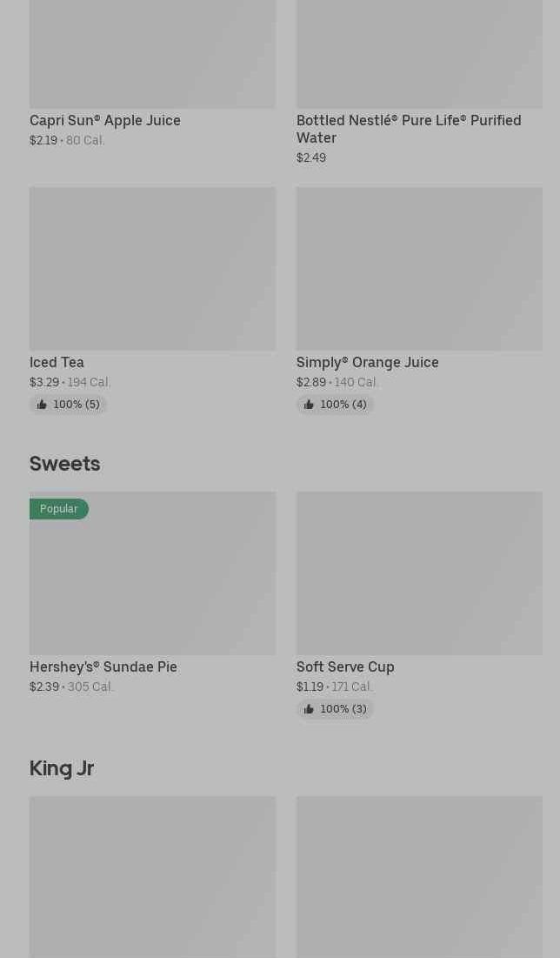Click the Bottled Nestlé Pure Life Purified Water name

(x=408, y=129)
